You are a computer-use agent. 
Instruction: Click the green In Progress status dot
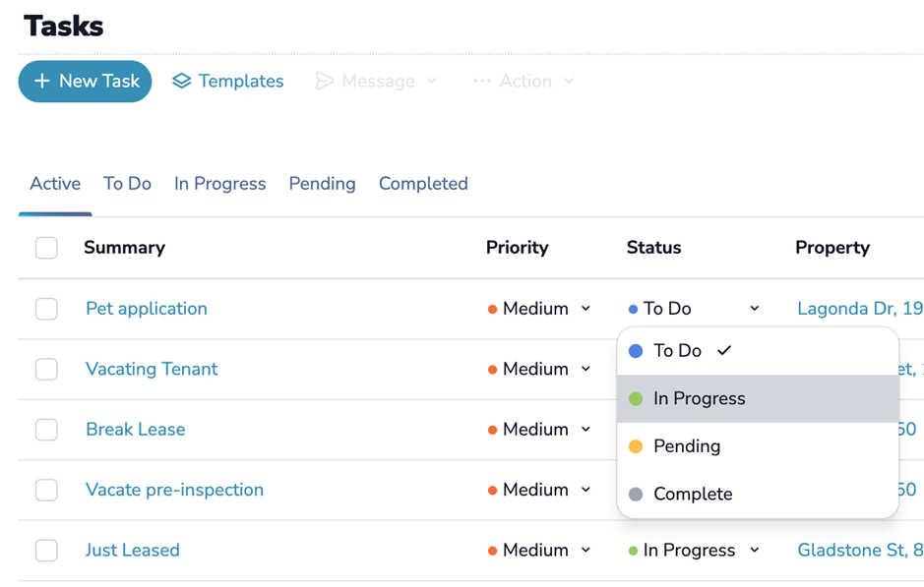tap(635, 398)
